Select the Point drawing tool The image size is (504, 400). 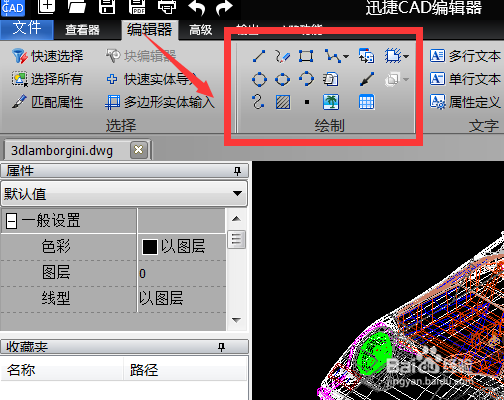click(307, 102)
